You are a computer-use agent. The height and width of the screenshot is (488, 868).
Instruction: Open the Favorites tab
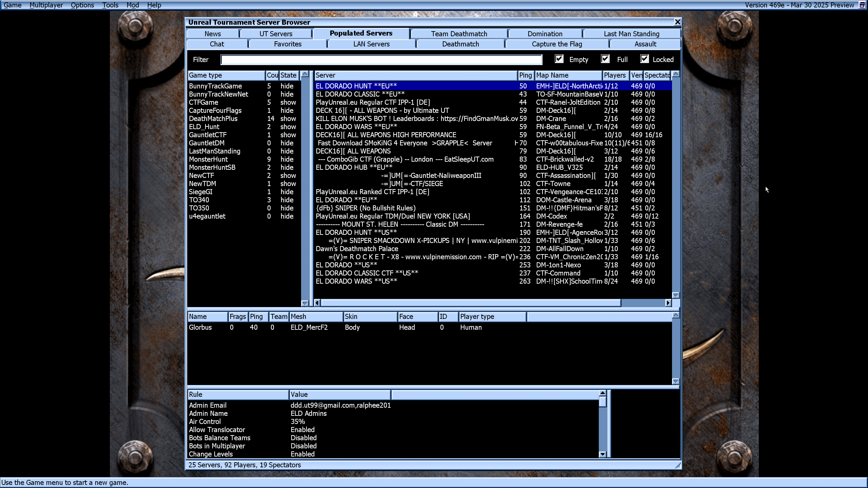point(288,44)
